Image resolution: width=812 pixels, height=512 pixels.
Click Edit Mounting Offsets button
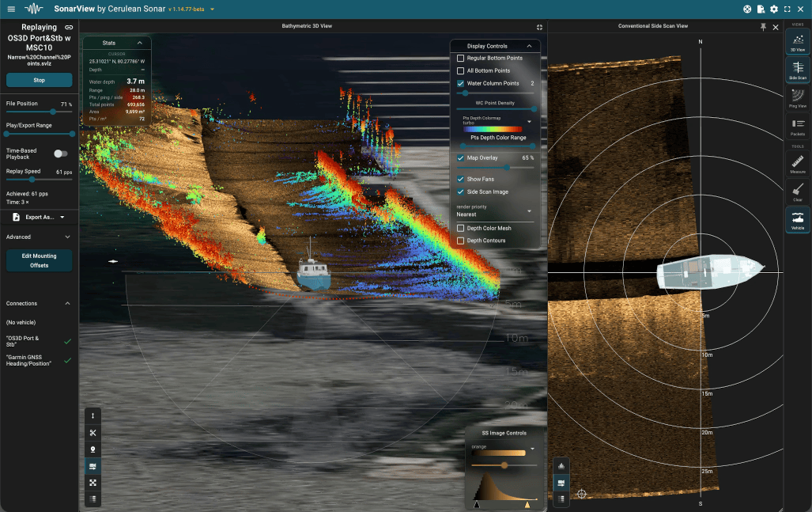(39, 260)
